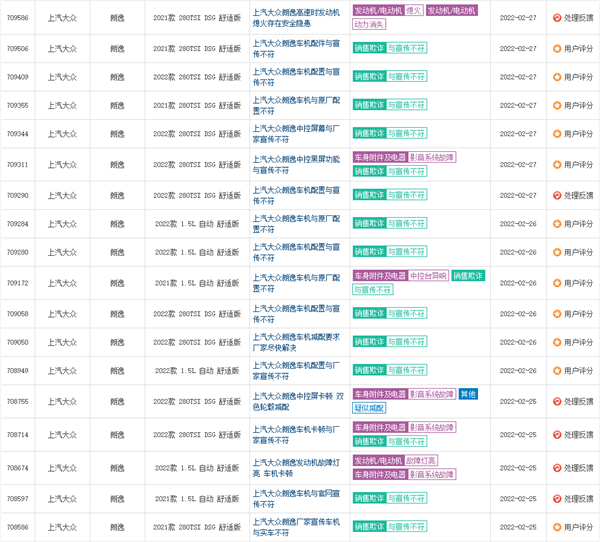
Task: Click the 处理反馈 status icon in row 709586
Action: (557, 18)
